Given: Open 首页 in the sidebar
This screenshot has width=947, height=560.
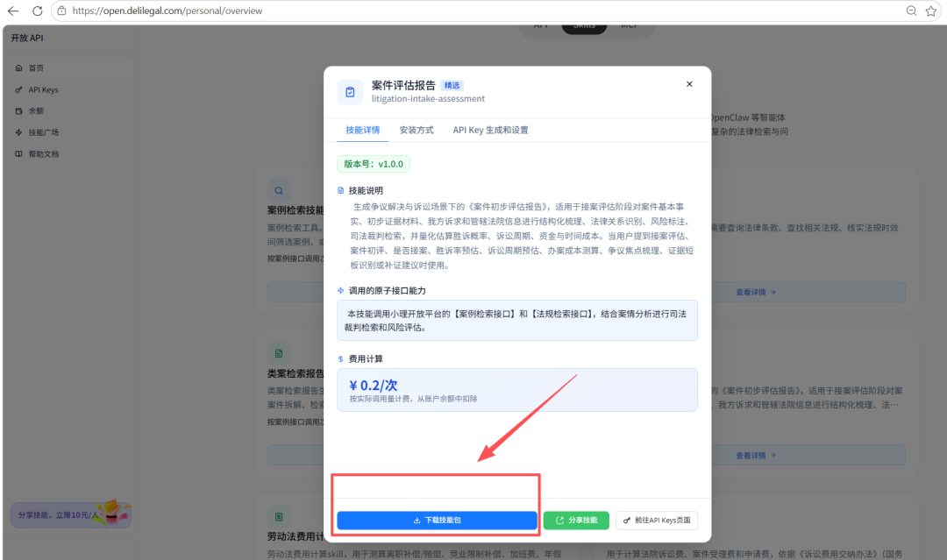Looking at the screenshot, I should (x=72, y=68).
